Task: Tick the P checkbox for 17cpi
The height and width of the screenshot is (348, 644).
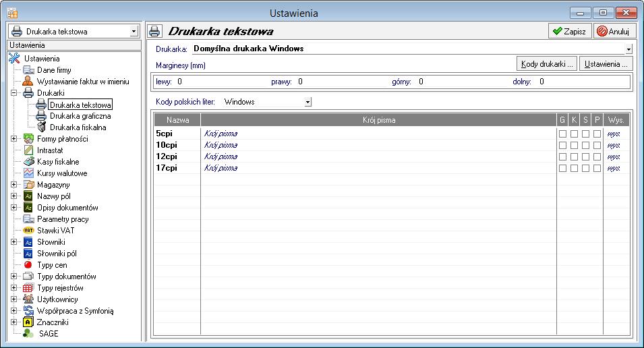Action: pyautogui.click(x=597, y=169)
